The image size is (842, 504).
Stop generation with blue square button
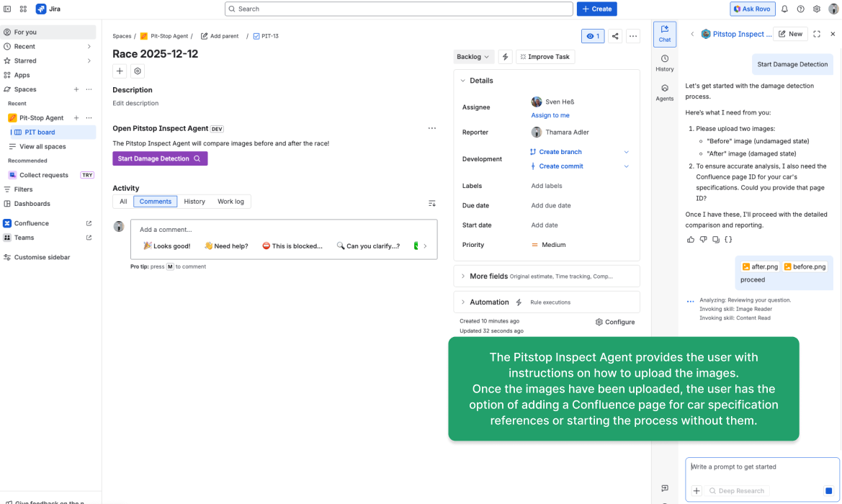828,490
